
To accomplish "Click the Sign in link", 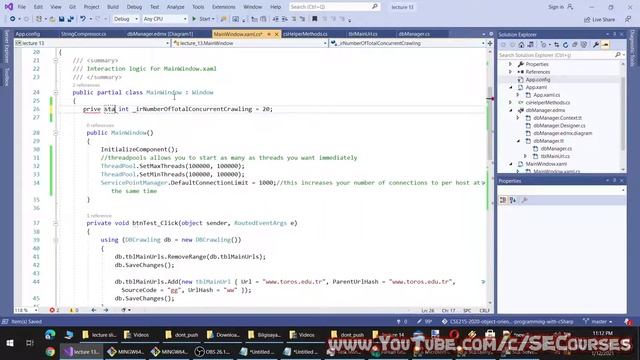I will 560,7.
